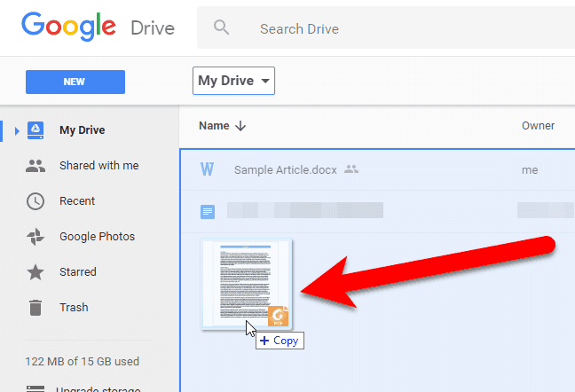
Task: Select the dragged PDF document thumbnail
Action: click(x=246, y=284)
